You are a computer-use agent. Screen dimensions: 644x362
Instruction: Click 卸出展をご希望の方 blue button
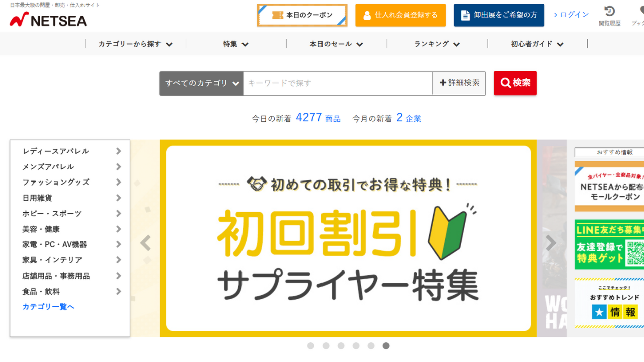pyautogui.click(x=499, y=15)
